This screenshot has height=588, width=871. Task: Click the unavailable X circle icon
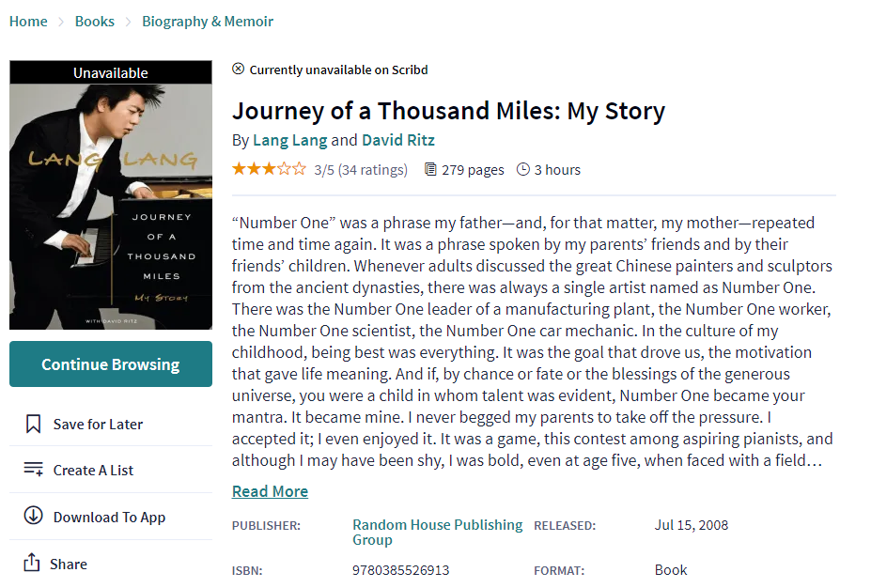[x=239, y=69]
